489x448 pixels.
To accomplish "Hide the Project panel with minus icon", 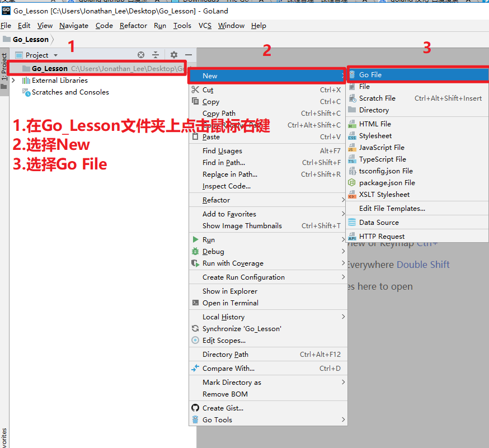I will [189, 55].
